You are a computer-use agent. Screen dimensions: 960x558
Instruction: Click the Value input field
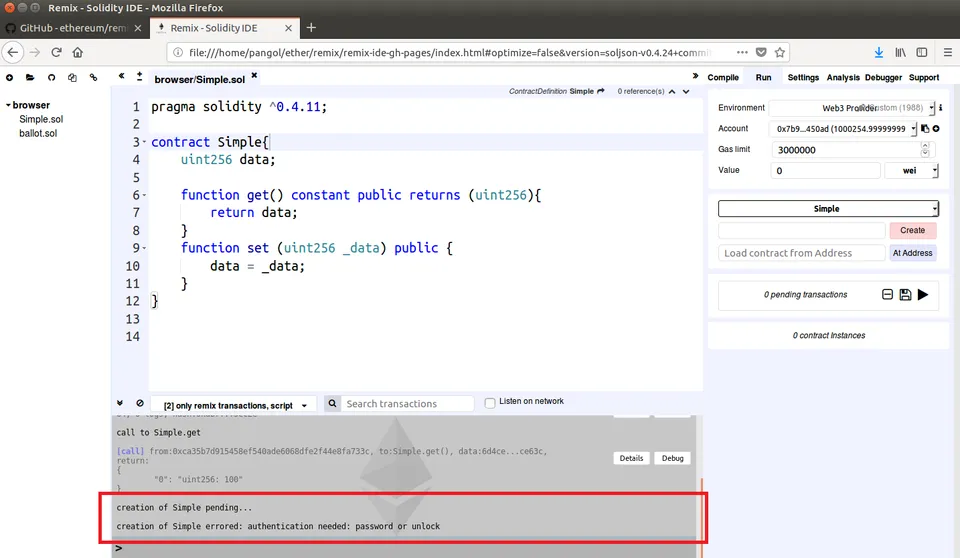[x=825, y=171]
